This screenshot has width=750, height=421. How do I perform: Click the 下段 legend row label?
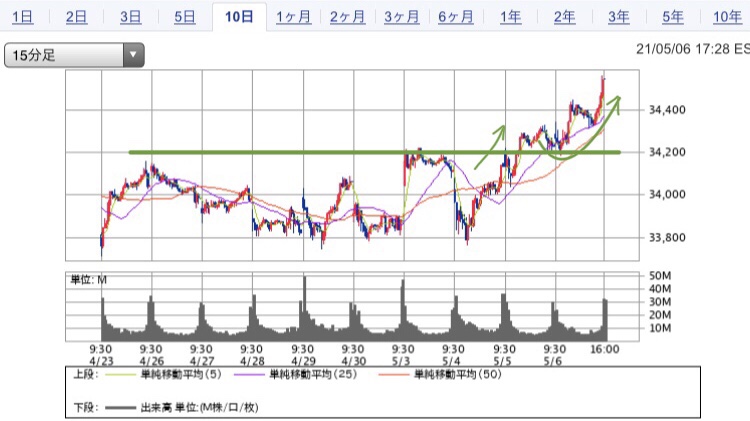85,408
